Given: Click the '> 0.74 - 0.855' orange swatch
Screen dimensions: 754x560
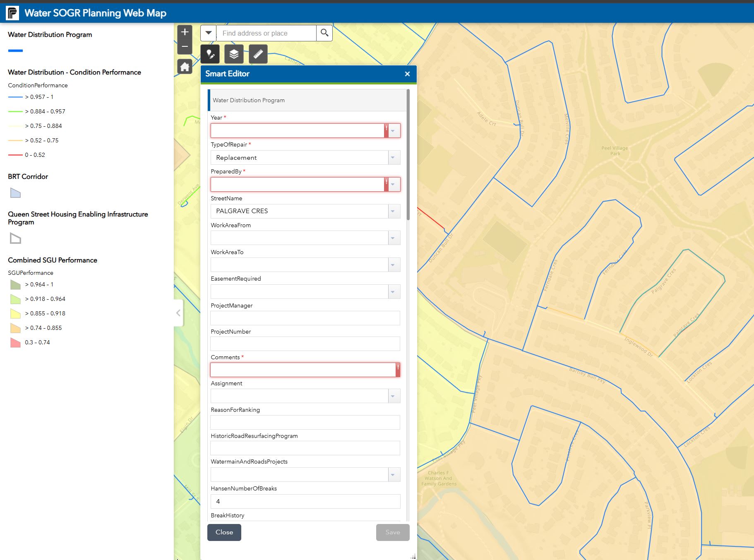Looking at the screenshot, I should pyautogui.click(x=15, y=328).
